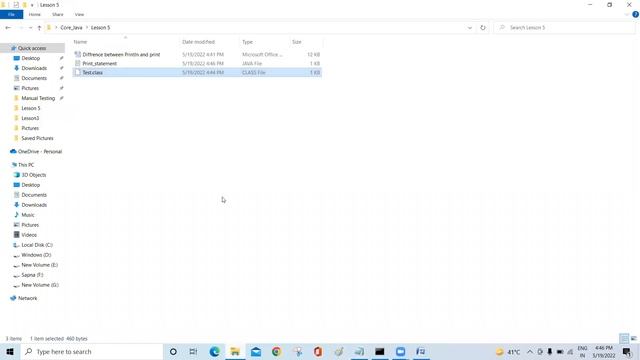Open Saved Pictures folder in sidebar
Screen dimensions: 640x360
tap(37, 138)
